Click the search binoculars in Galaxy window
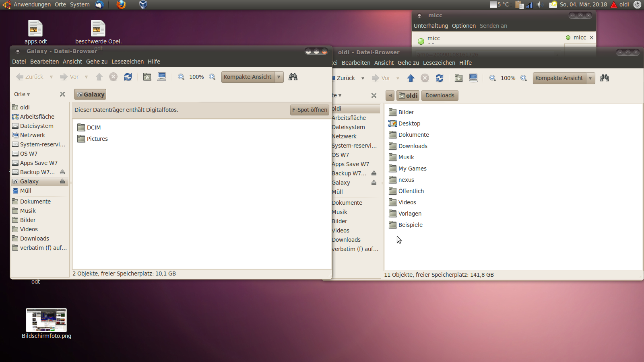This screenshot has height=362, width=644. coord(293,77)
